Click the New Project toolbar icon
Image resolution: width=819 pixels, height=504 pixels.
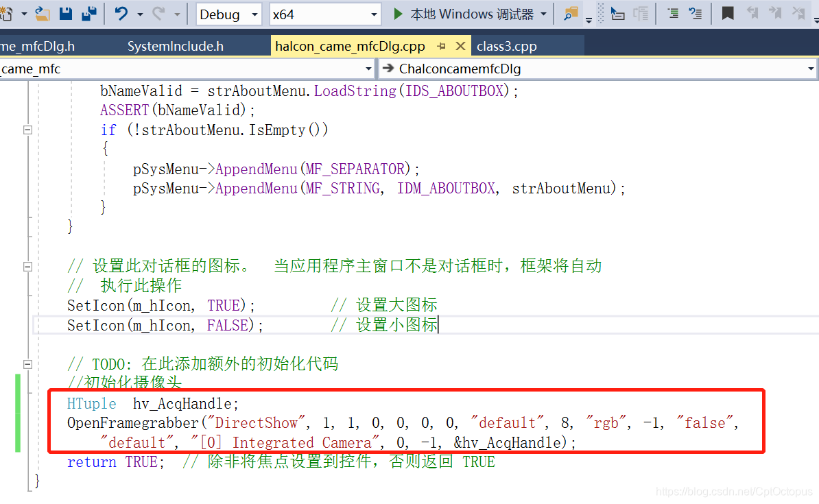tap(5, 14)
